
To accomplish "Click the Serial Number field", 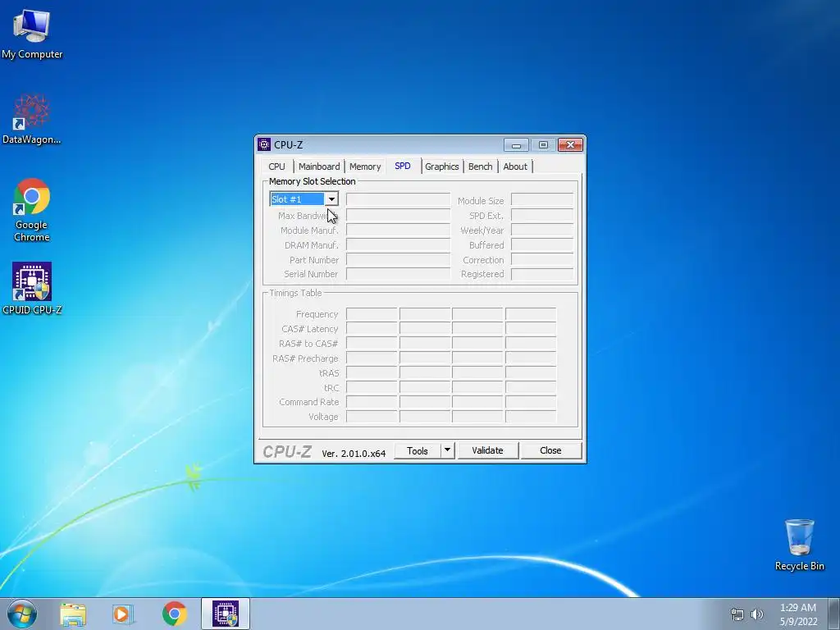I will pos(398,274).
